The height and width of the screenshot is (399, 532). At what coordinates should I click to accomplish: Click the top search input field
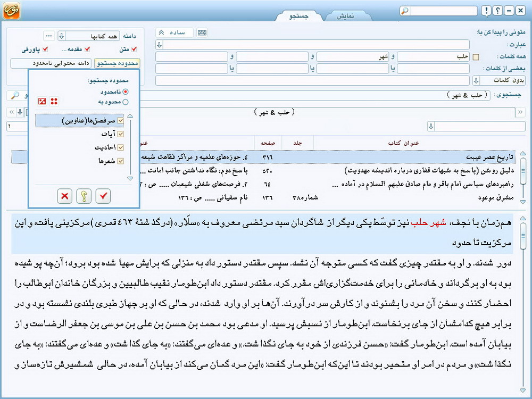pos(443,11)
